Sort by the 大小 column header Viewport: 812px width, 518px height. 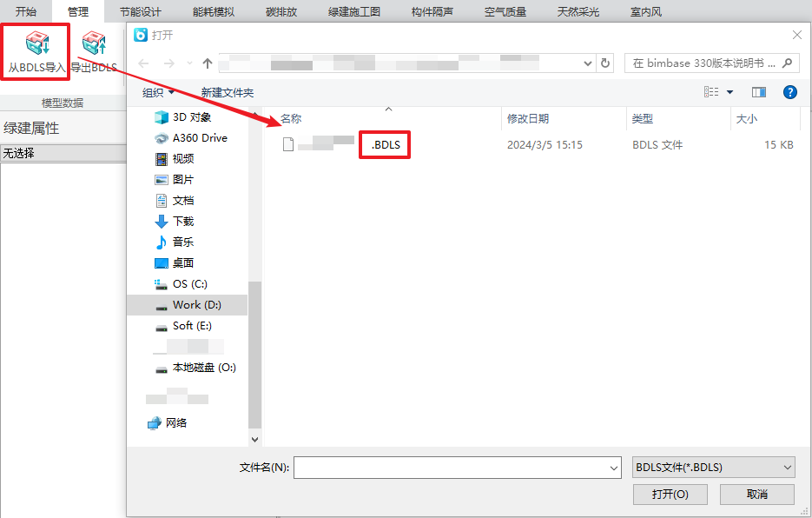(747, 119)
